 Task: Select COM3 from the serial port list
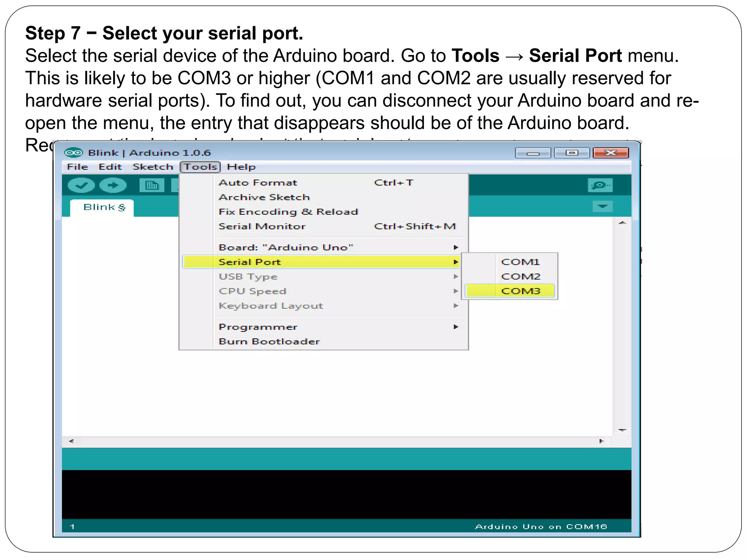click(x=520, y=291)
